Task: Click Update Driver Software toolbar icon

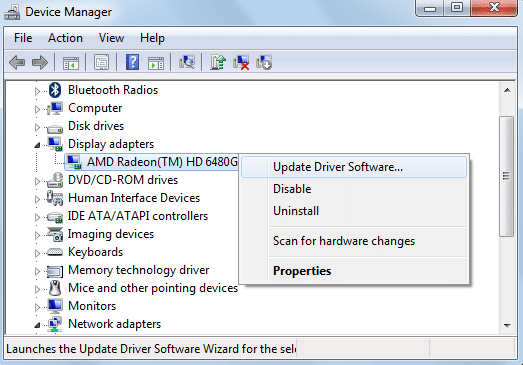Action: pos(218,62)
